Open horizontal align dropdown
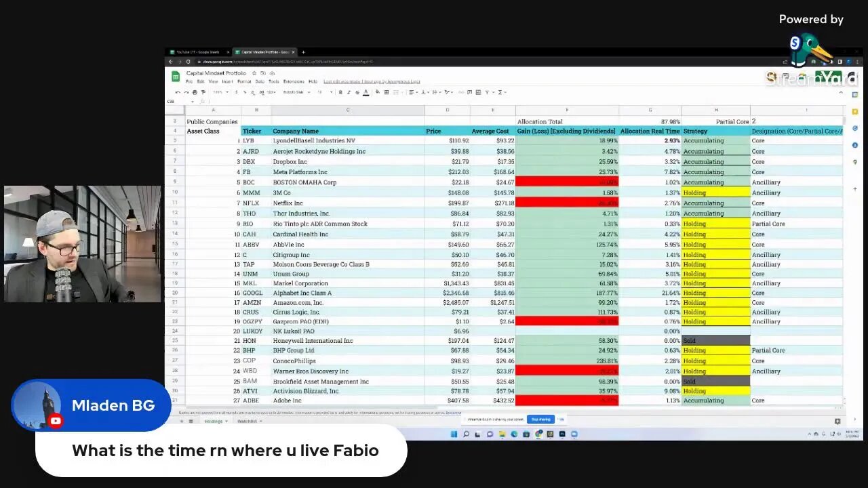The image size is (868, 488). 414,92
